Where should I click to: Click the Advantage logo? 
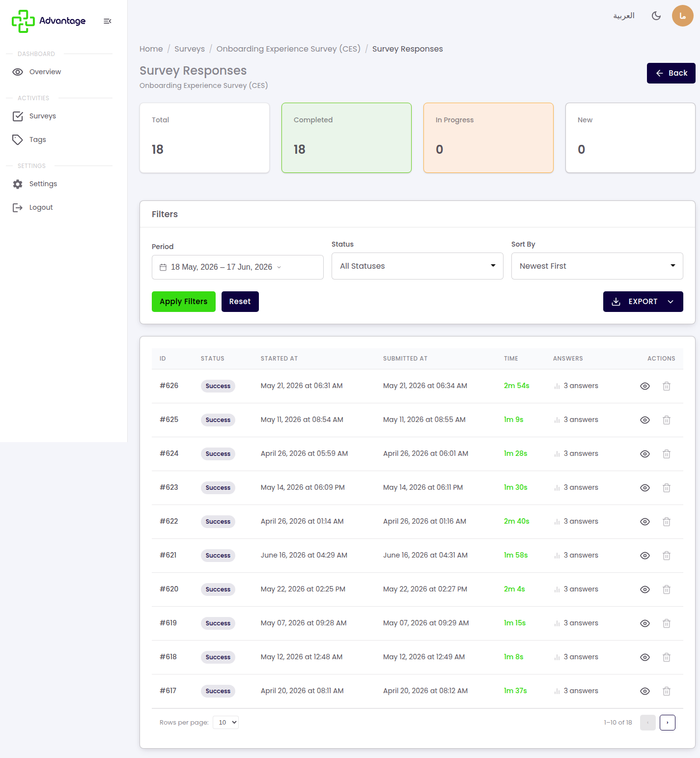(49, 21)
